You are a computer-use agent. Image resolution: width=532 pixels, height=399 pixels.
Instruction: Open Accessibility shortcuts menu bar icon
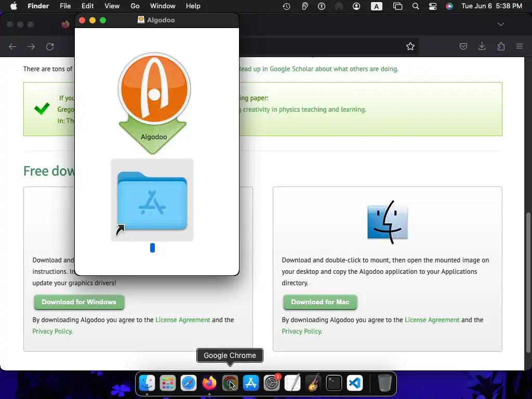tap(322, 6)
